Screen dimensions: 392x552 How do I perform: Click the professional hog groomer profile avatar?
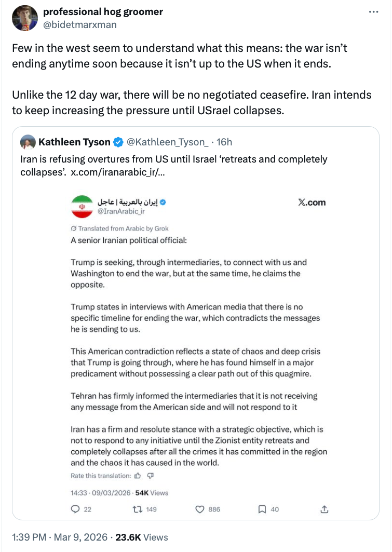(x=24, y=18)
